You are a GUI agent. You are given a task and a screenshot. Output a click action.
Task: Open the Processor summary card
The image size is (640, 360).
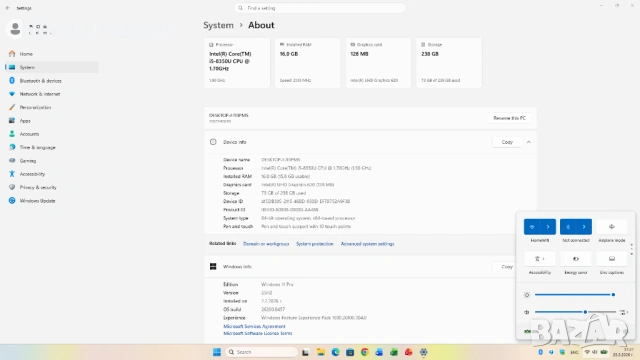[237, 62]
